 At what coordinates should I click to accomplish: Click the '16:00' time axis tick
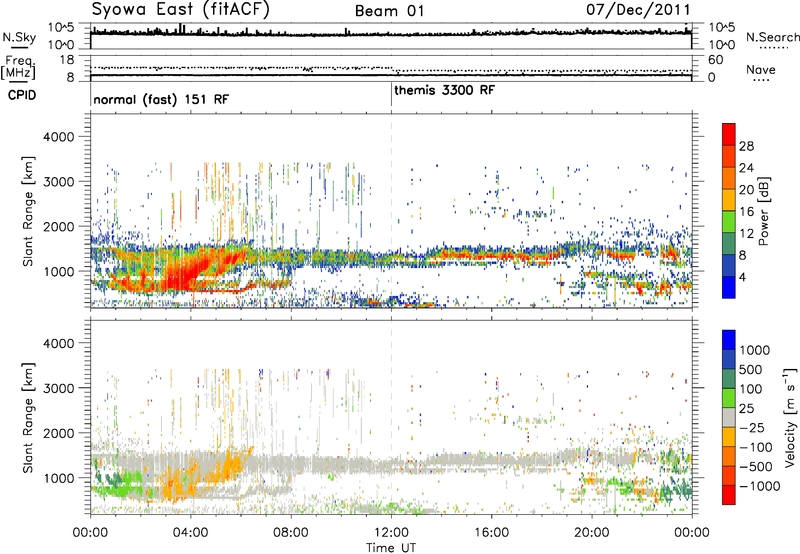(491, 533)
